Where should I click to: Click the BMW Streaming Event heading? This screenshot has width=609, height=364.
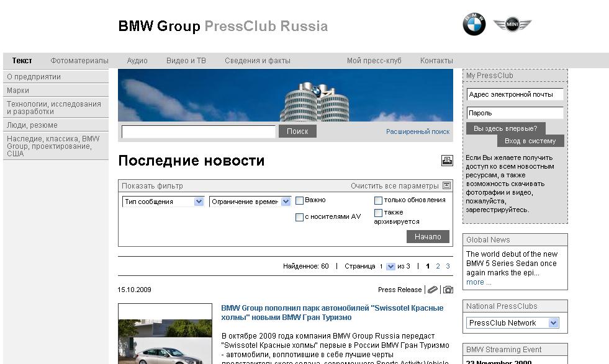point(503,350)
